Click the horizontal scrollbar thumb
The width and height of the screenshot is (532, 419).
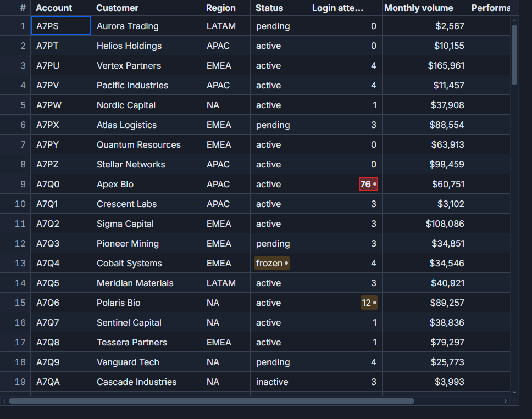pos(212,401)
